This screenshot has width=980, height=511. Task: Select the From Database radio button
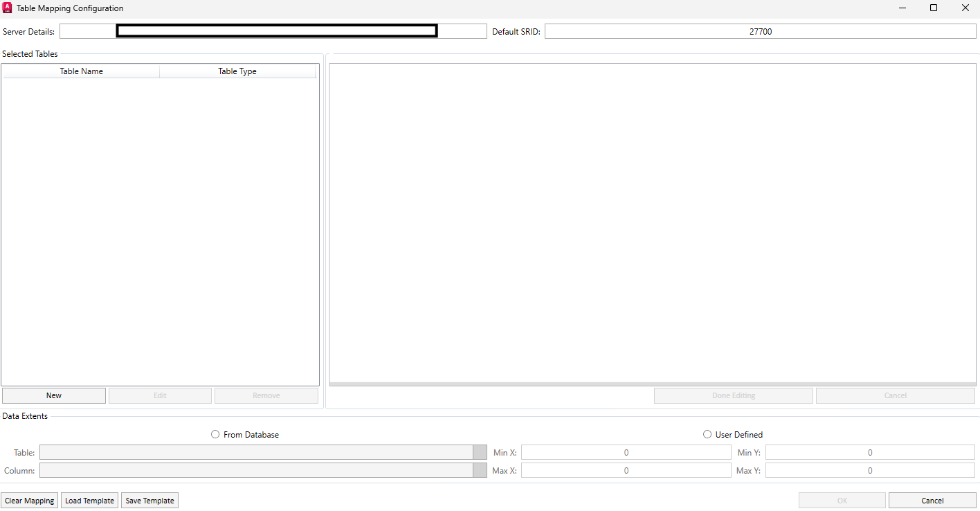coord(215,434)
